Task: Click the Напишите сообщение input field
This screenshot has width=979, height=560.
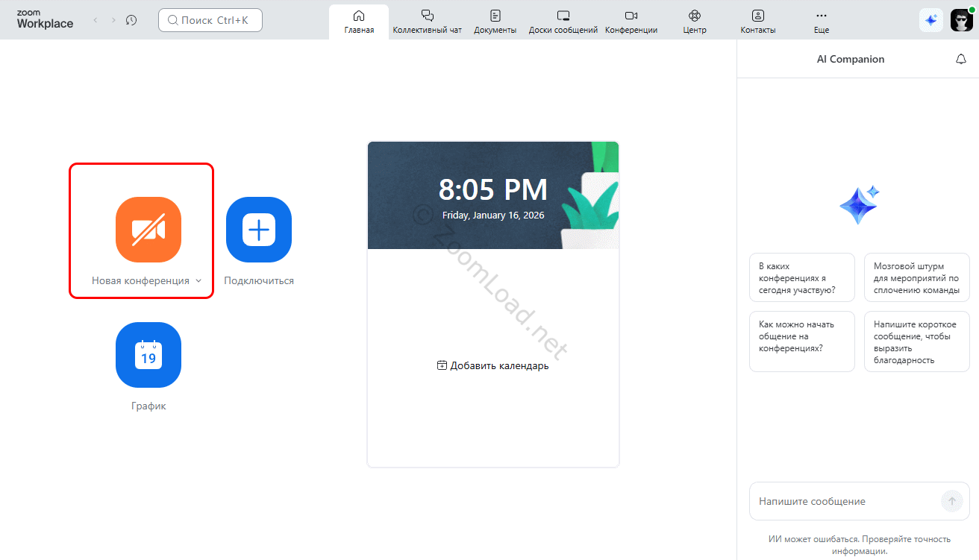Action: [x=843, y=501]
